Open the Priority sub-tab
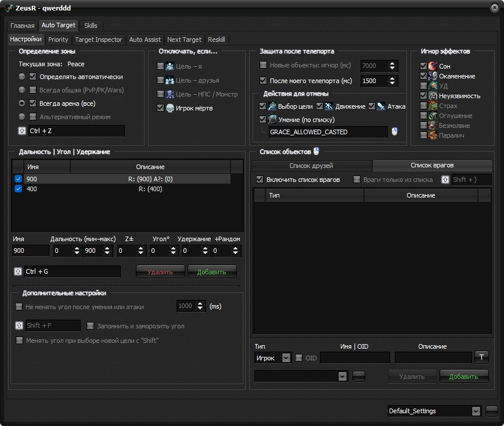Screen dimensions: 504x426 [58, 40]
